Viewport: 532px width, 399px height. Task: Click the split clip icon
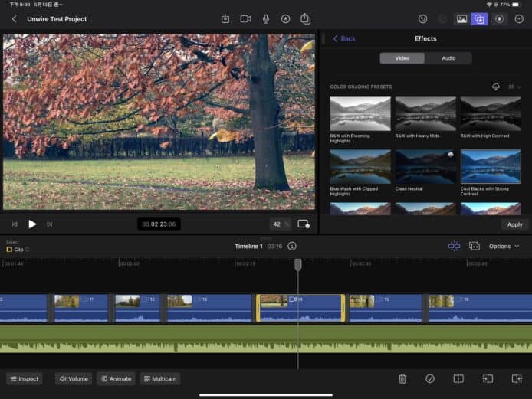pyautogui.click(x=458, y=378)
